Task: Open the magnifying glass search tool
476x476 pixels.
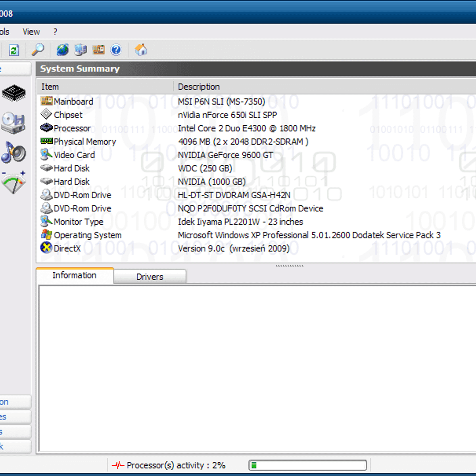Action: [38, 50]
